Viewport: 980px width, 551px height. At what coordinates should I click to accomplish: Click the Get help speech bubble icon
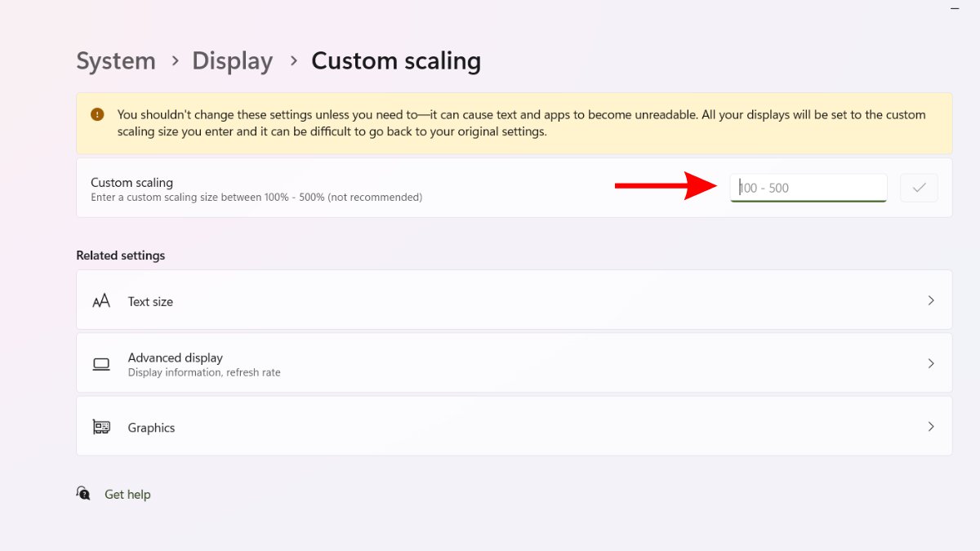point(83,493)
